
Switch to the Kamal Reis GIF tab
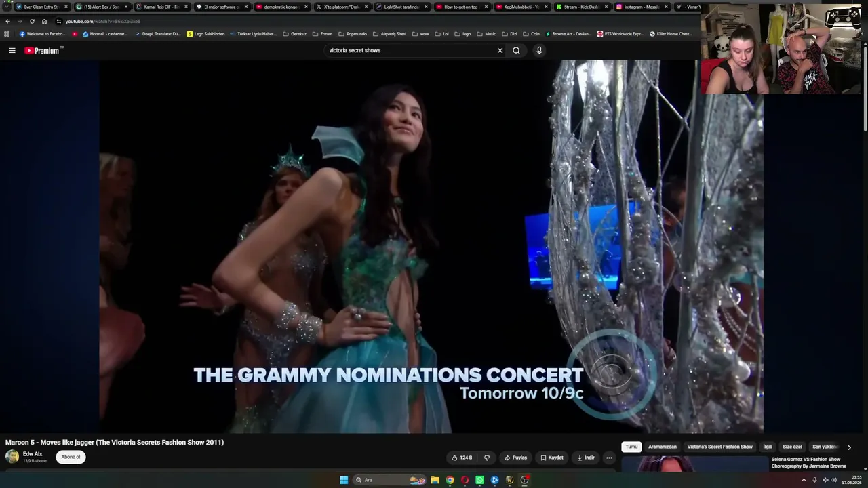click(x=161, y=7)
